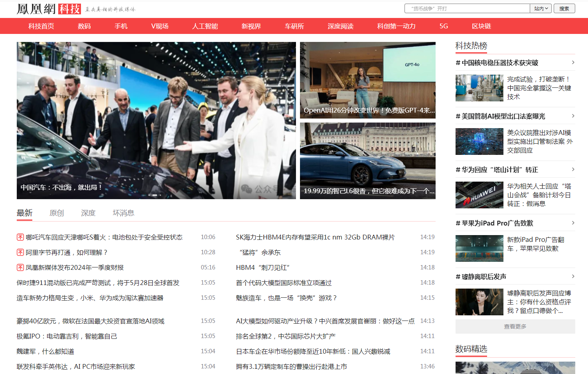This screenshot has height=374, width=588.
Task: Open the iPad Pro ad thumbnail
Action: click(x=479, y=248)
